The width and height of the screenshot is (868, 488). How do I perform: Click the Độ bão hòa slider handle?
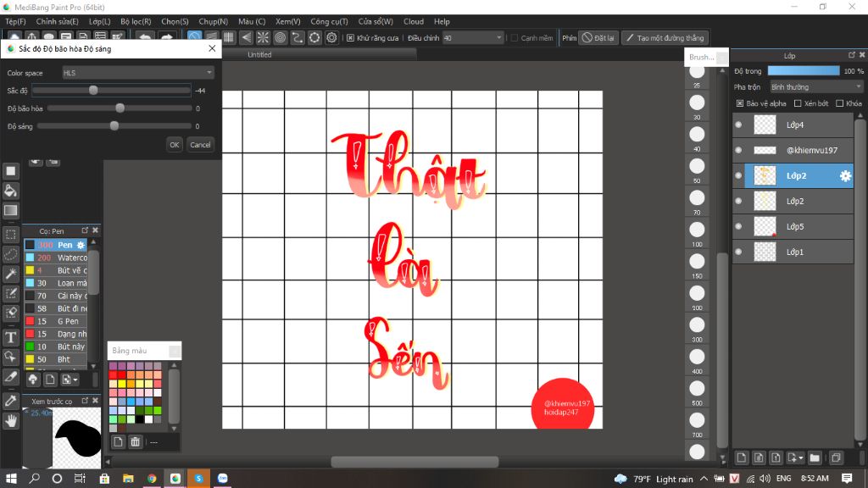(x=120, y=108)
